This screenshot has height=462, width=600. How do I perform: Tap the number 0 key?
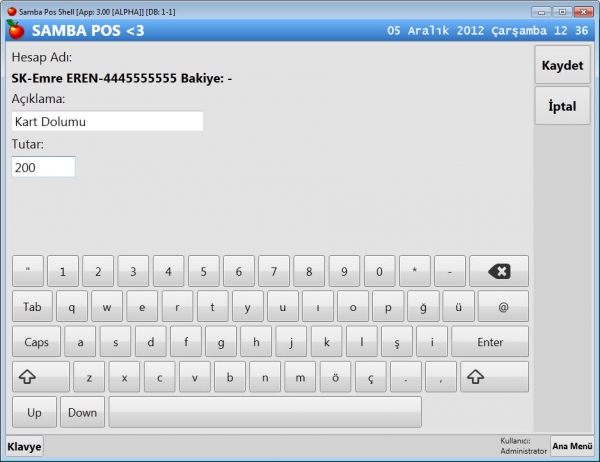tap(380, 271)
